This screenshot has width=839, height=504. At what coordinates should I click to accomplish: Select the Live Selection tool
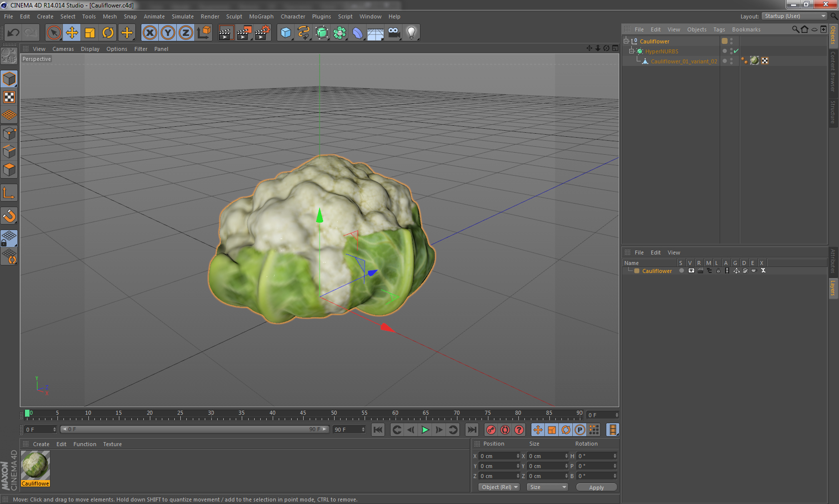(x=53, y=33)
